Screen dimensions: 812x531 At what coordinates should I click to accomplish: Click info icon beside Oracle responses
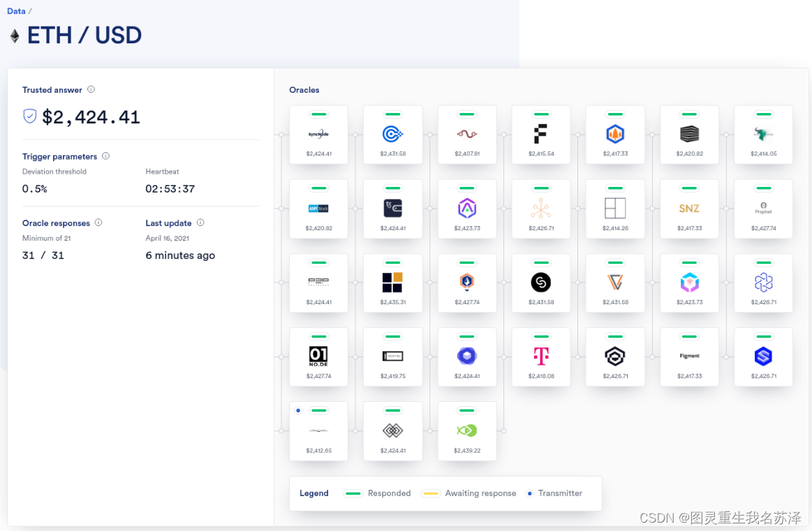(98, 223)
